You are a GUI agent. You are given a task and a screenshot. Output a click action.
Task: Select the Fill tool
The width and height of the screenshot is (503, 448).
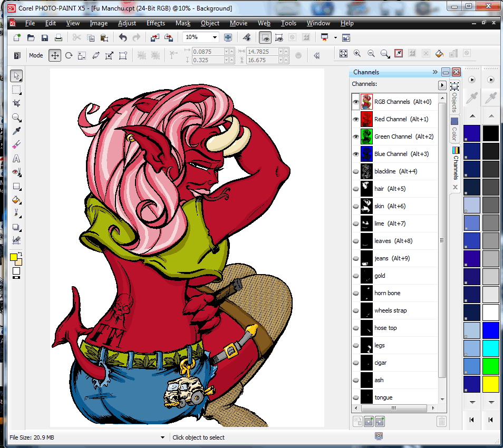pyautogui.click(x=16, y=200)
